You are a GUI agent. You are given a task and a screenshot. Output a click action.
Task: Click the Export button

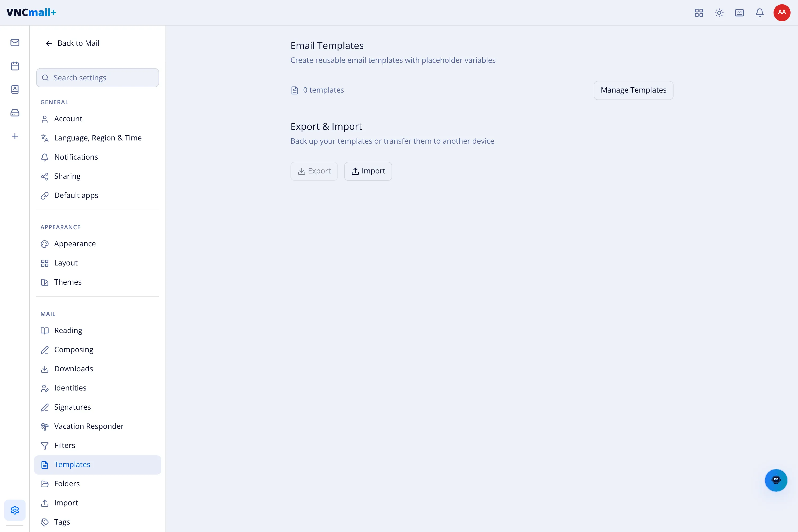(314, 171)
